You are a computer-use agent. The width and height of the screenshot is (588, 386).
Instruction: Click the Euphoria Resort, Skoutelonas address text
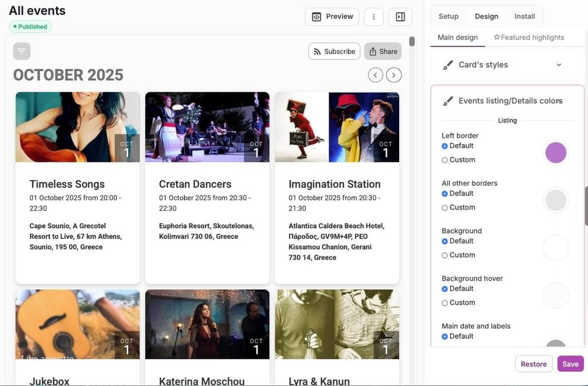(206, 231)
